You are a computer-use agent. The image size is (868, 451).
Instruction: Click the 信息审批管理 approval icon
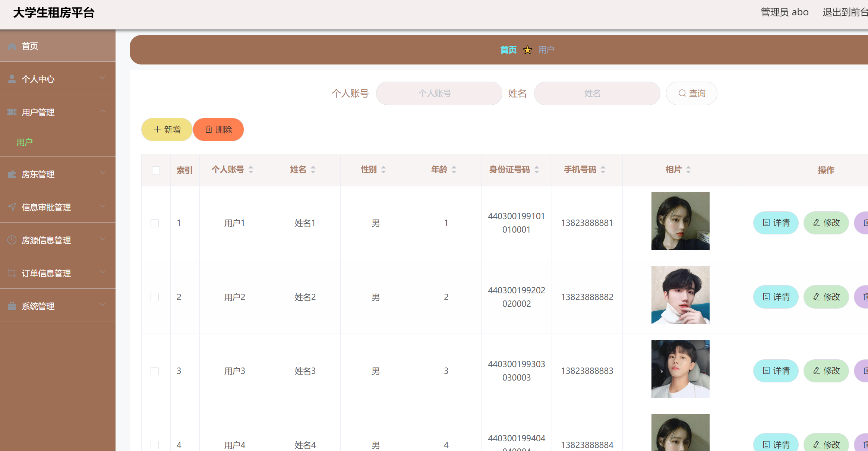(x=12, y=206)
